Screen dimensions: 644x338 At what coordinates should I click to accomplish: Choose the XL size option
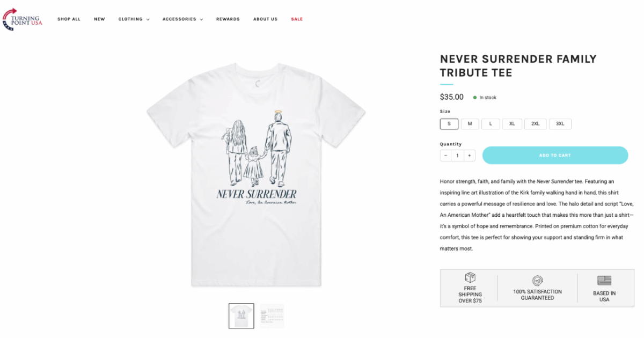tap(512, 124)
